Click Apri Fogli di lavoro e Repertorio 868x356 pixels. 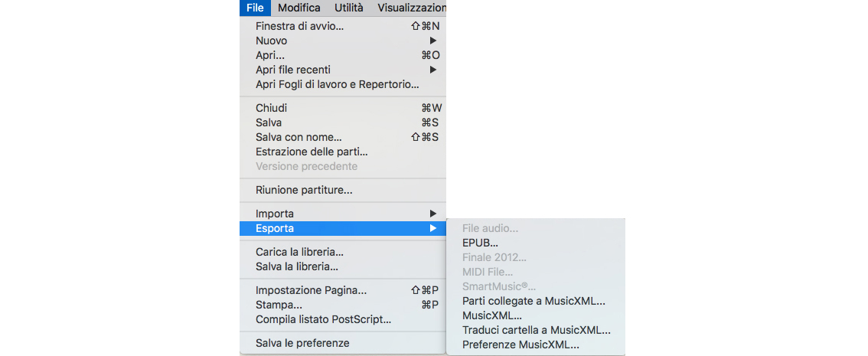tap(337, 84)
